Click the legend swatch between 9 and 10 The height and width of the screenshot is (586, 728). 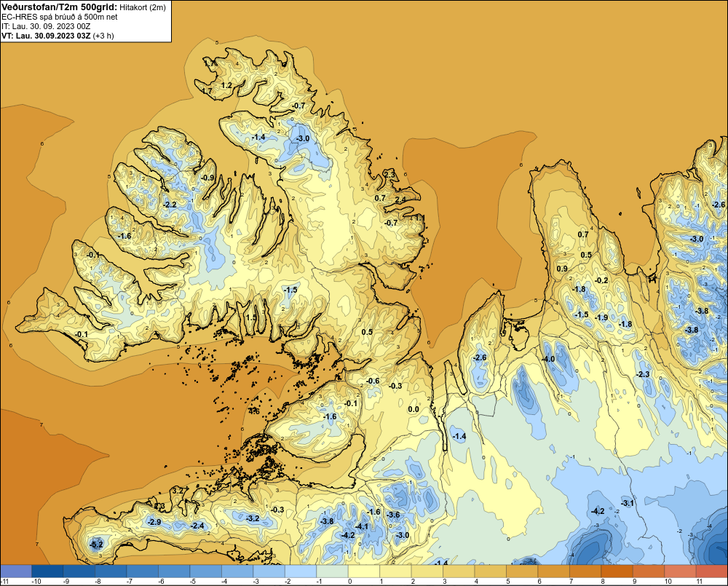pyautogui.click(x=649, y=571)
